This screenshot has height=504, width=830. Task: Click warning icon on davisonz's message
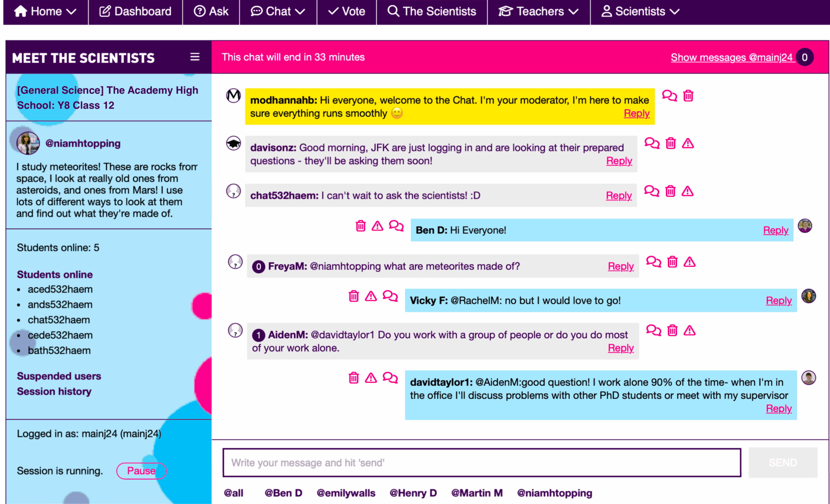point(688,144)
